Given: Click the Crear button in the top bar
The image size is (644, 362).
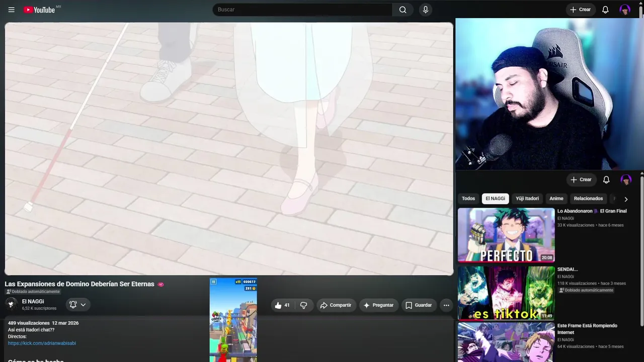Looking at the screenshot, I should point(581,10).
